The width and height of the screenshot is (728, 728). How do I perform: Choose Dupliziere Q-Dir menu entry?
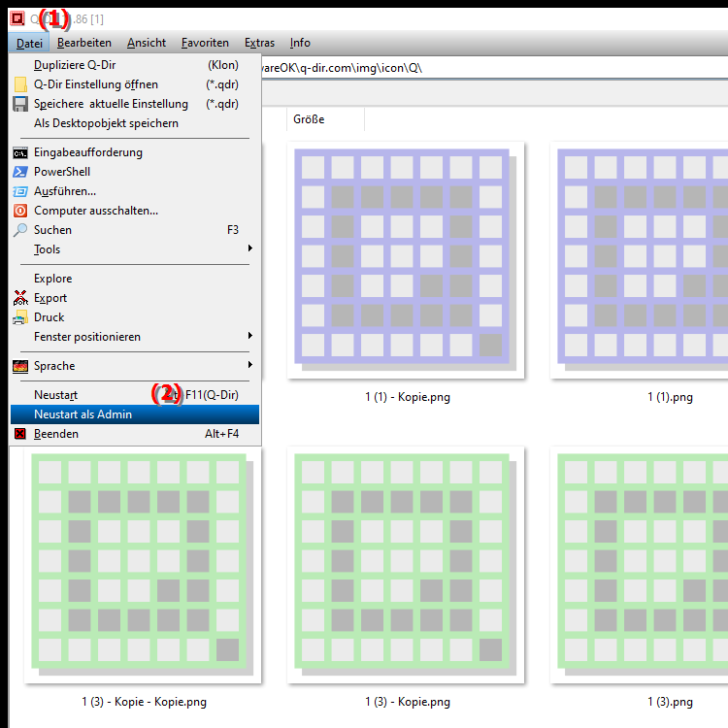pyautogui.click(x=135, y=65)
